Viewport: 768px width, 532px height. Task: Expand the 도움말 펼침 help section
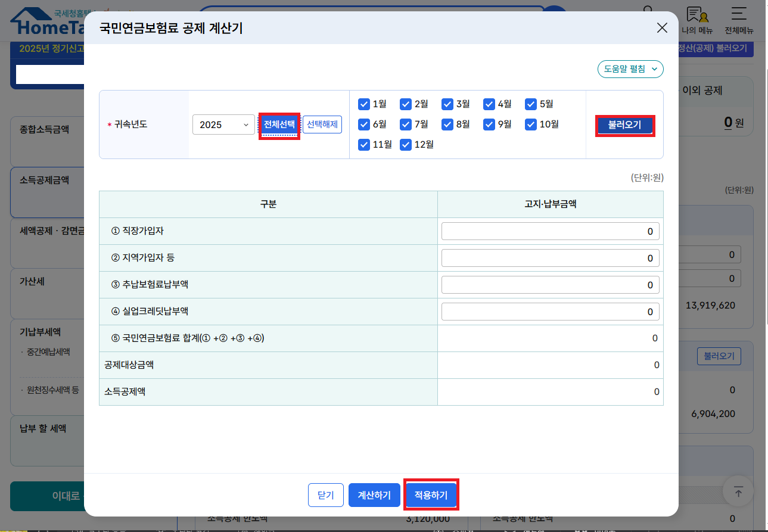pos(630,69)
